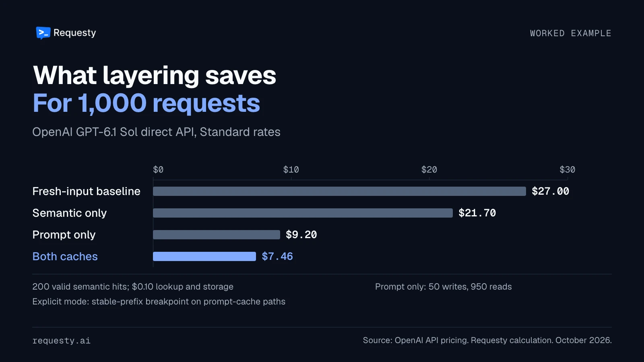Click the 'Prompt only: 50 writes, 950 reads' note
Screen dimensions: 644x362
[443, 287]
